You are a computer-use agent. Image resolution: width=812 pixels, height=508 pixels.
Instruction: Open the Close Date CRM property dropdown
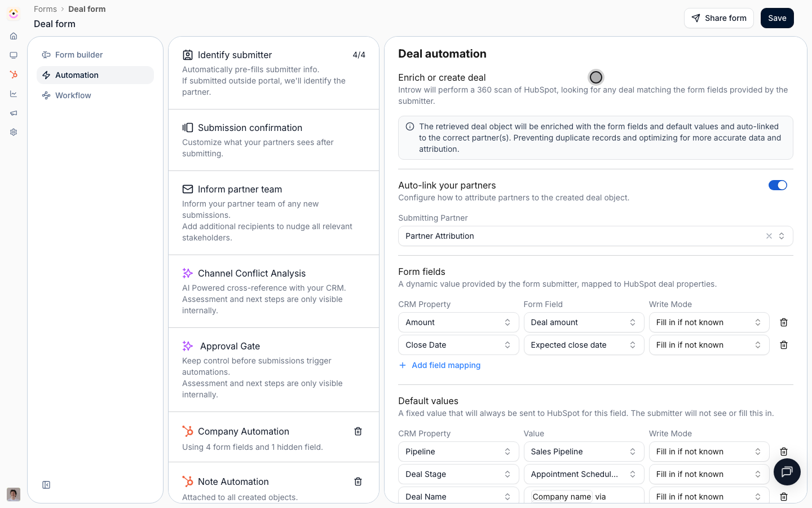click(x=458, y=345)
